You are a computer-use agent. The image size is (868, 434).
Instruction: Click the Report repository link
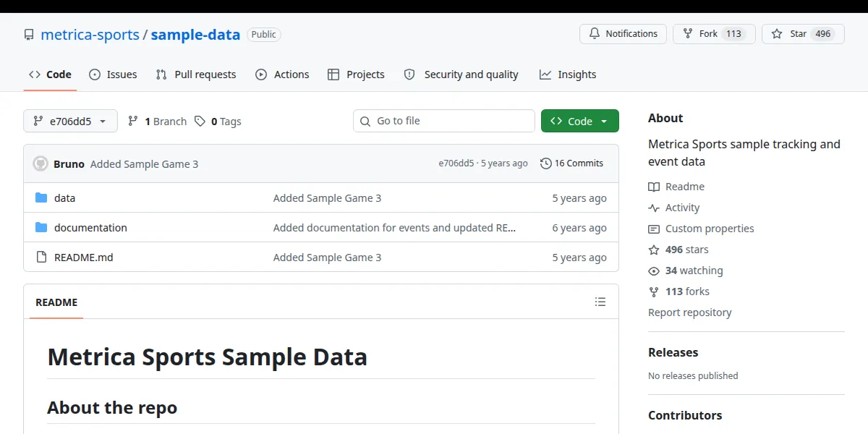click(x=690, y=312)
